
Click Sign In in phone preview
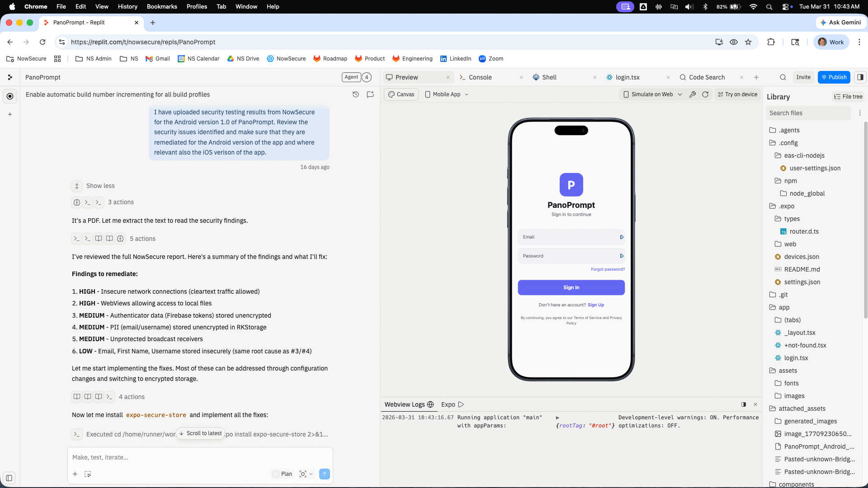(x=571, y=287)
